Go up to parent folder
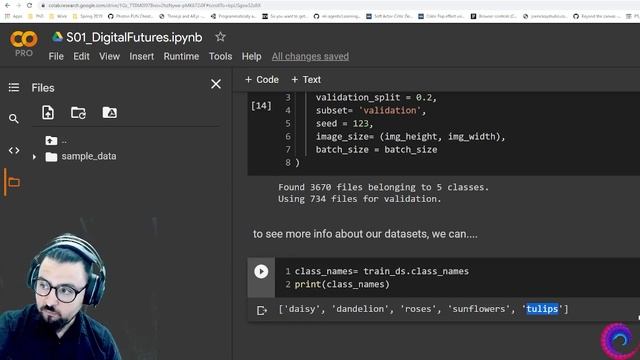The width and height of the screenshot is (640, 360). point(51,141)
